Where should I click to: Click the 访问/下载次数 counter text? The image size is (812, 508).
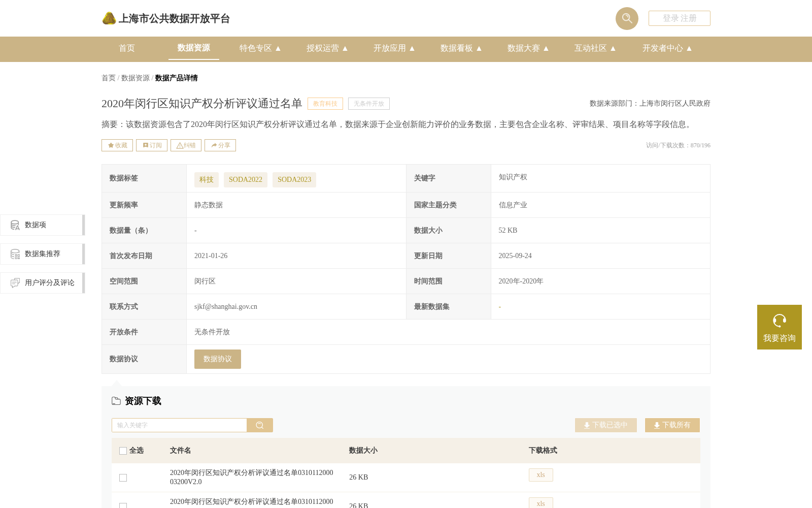(x=678, y=145)
